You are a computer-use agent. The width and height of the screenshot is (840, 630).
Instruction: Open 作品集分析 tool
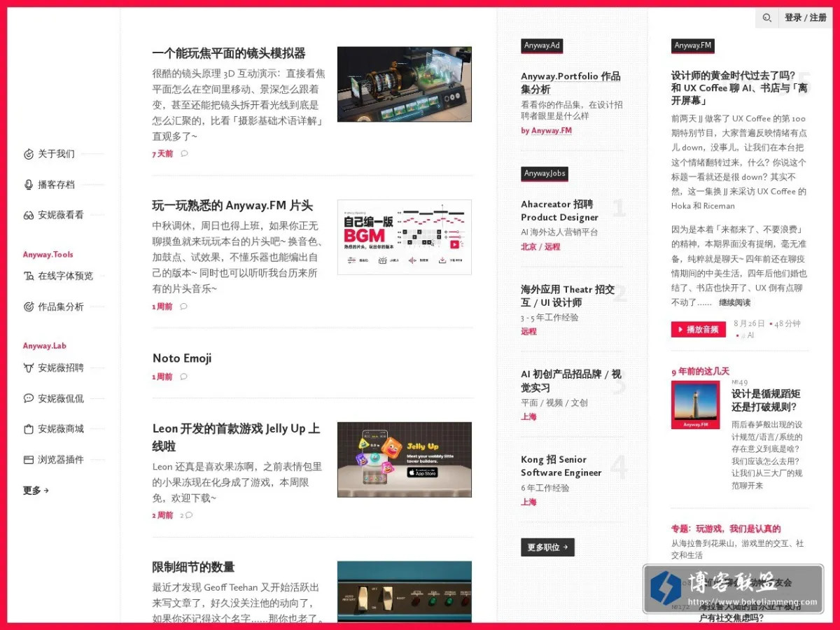pos(61,307)
